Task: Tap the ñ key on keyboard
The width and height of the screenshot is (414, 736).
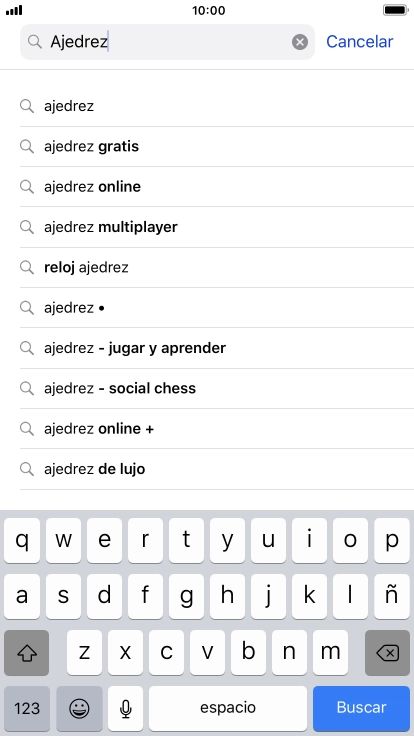Action: (x=391, y=597)
